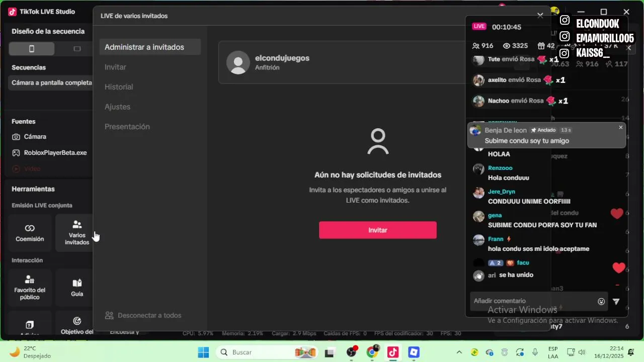Image resolution: width=644 pixels, height=362 pixels.
Task: Click the 916 viewers count icon
Action: (x=476, y=46)
